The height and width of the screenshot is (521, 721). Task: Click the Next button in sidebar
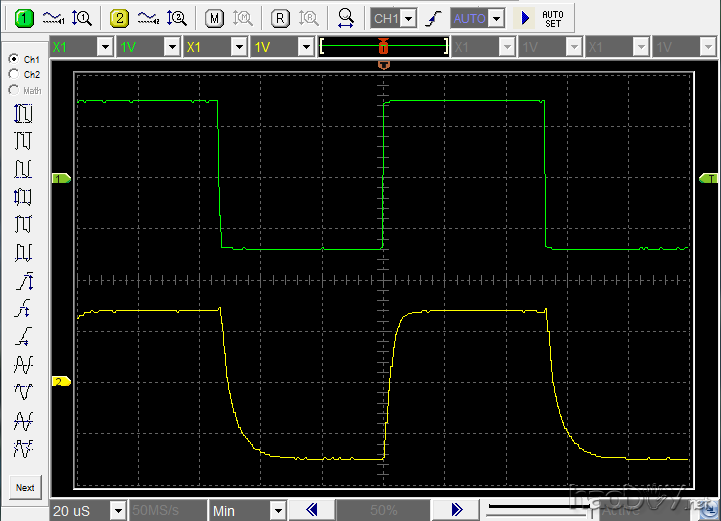coord(25,488)
